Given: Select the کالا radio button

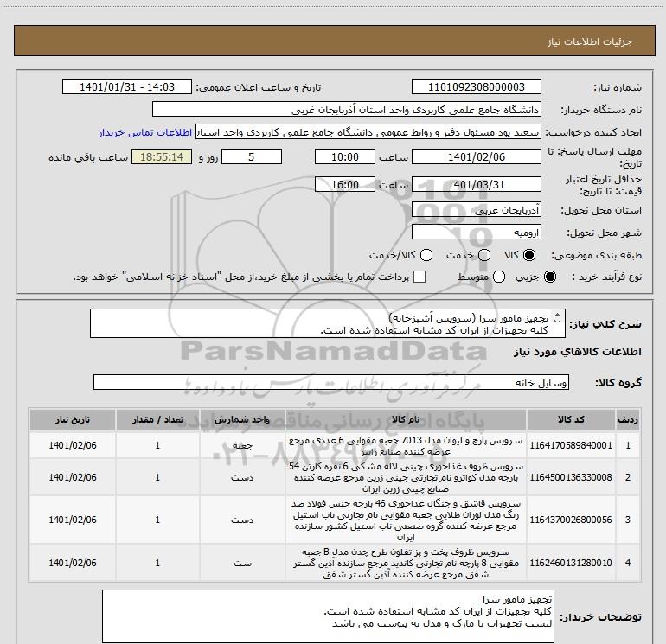Looking at the screenshot, I should click(x=529, y=256).
